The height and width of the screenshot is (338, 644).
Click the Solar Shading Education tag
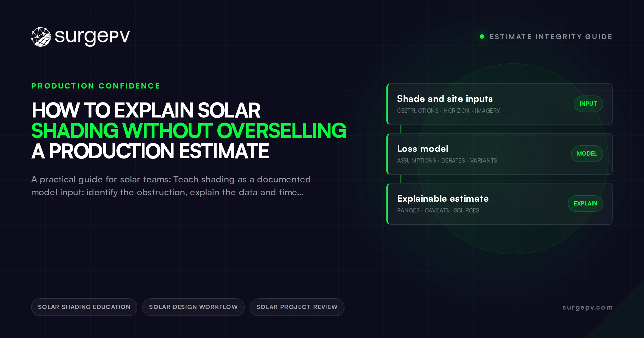(84, 307)
